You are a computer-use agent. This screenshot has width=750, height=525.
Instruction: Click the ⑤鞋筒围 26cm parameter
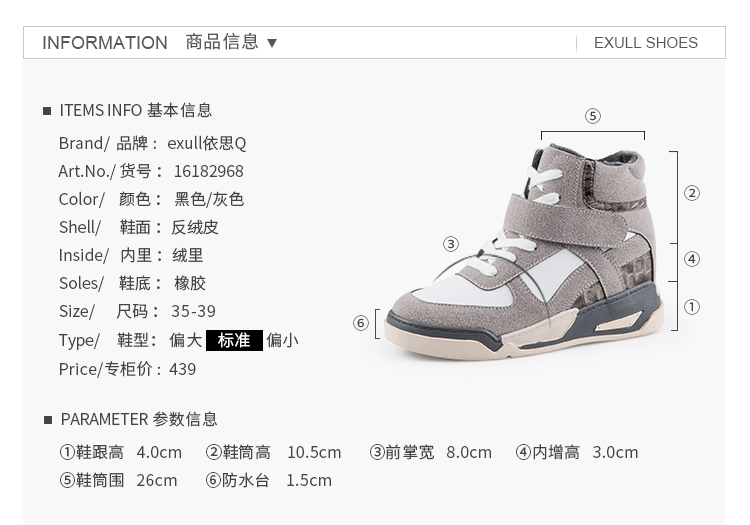coord(118,480)
